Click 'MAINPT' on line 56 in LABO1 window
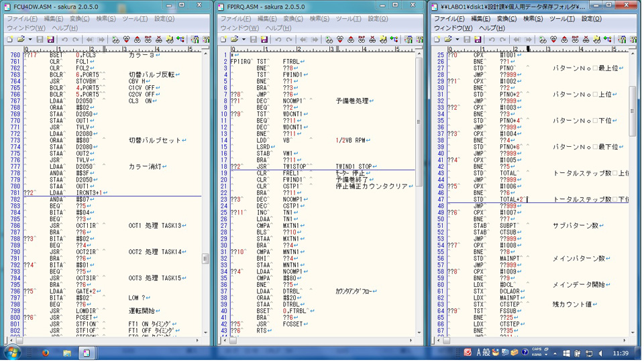644x362 pixels. coord(510,259)
